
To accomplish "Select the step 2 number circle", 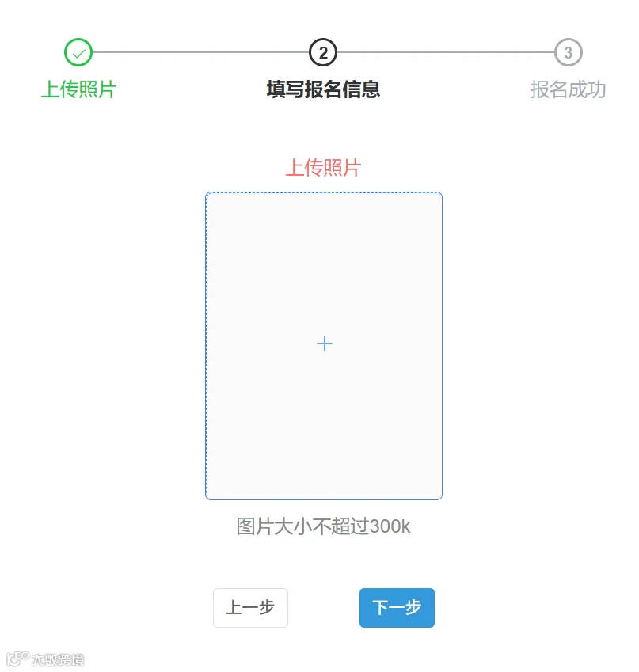I will (323, 52).
